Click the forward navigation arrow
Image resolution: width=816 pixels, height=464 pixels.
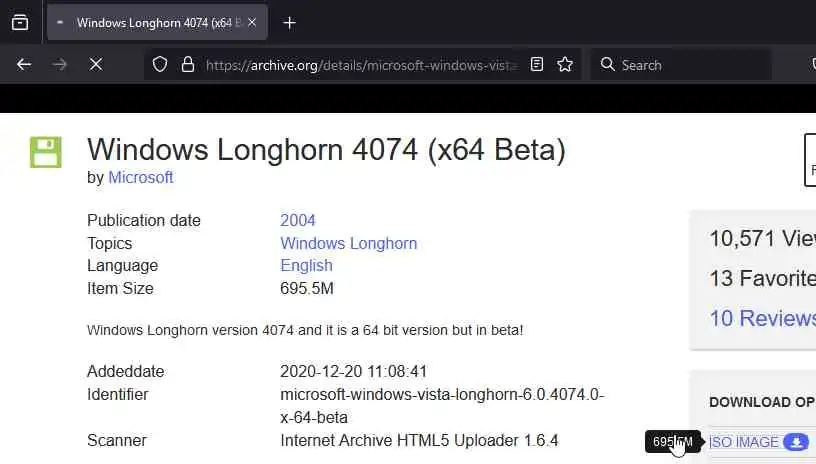tap(60, 65)
